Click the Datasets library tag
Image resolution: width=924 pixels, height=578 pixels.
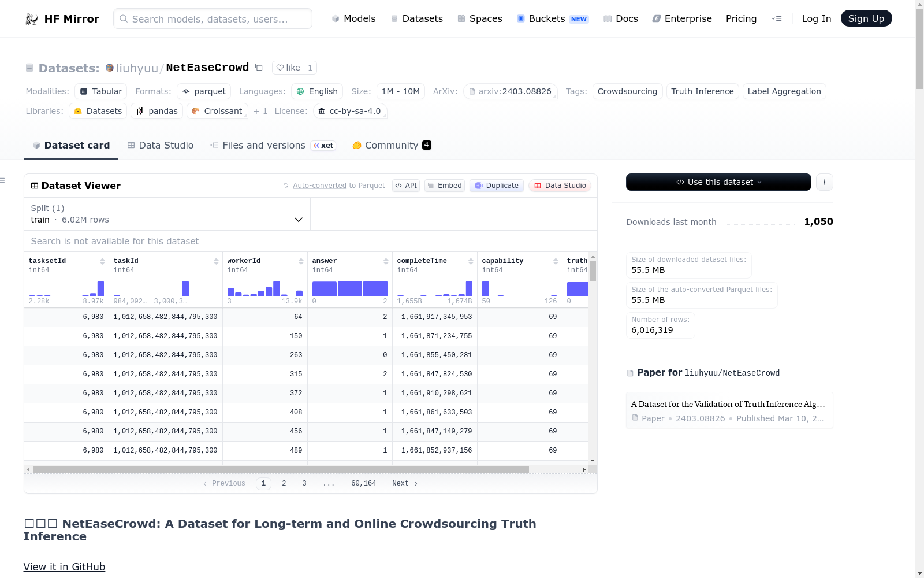pos(98,111)
